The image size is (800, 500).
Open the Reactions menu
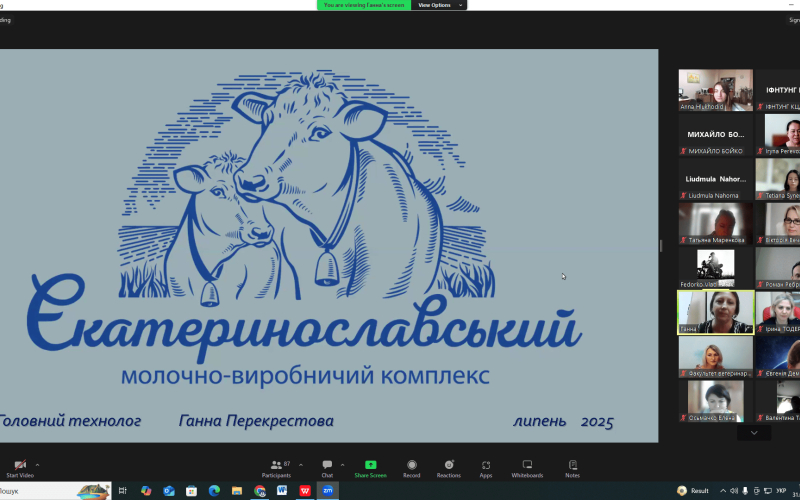[x=448, y=468]
